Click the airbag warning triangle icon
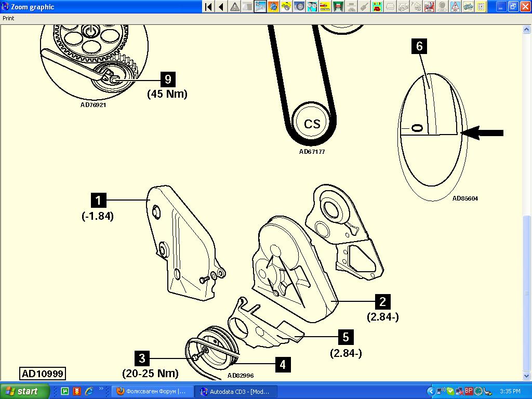The image size is (532, 399). [455, 7]
